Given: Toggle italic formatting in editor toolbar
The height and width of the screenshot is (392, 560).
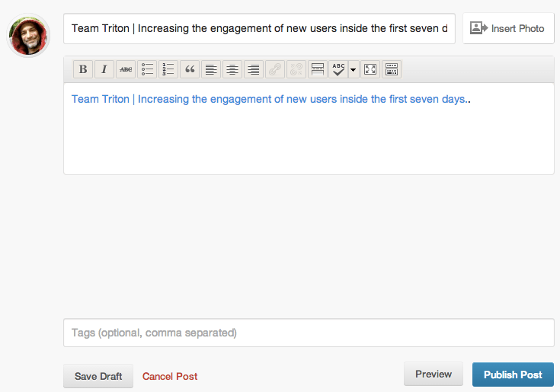Looking at the screenshot, I should pos(104,69).
